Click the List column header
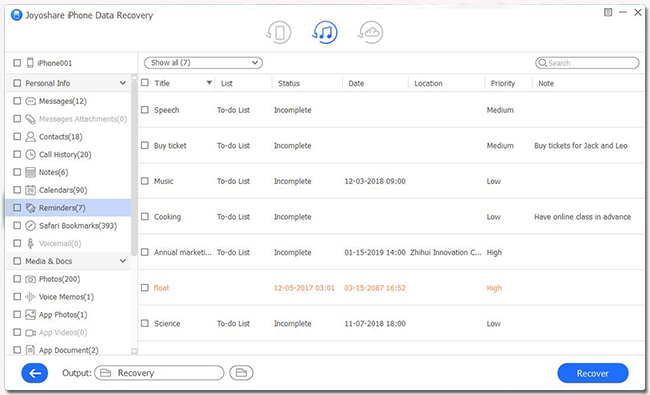Screen dimensions: 650x395 coord(227,83)
